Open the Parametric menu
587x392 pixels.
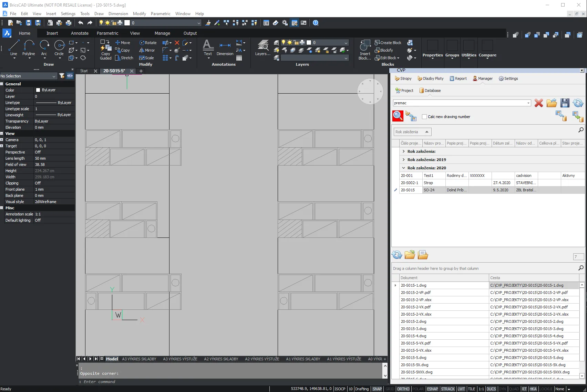click(161, 14)
